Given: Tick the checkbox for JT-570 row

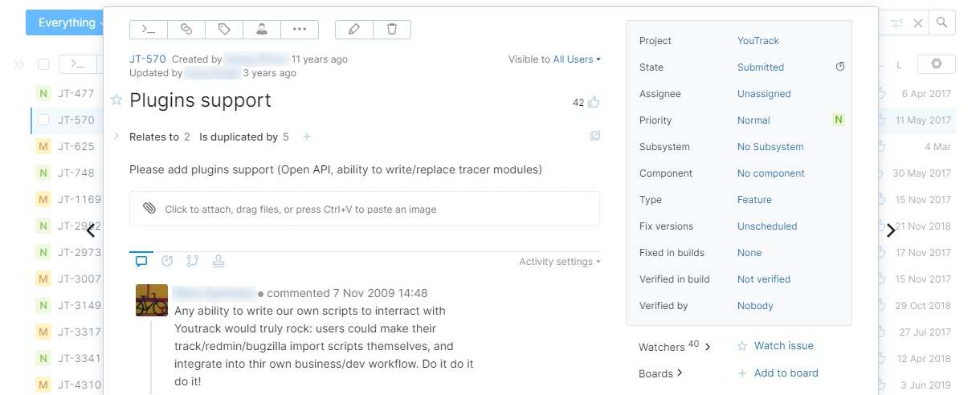Looking at the screenshot, I should 43,120.
